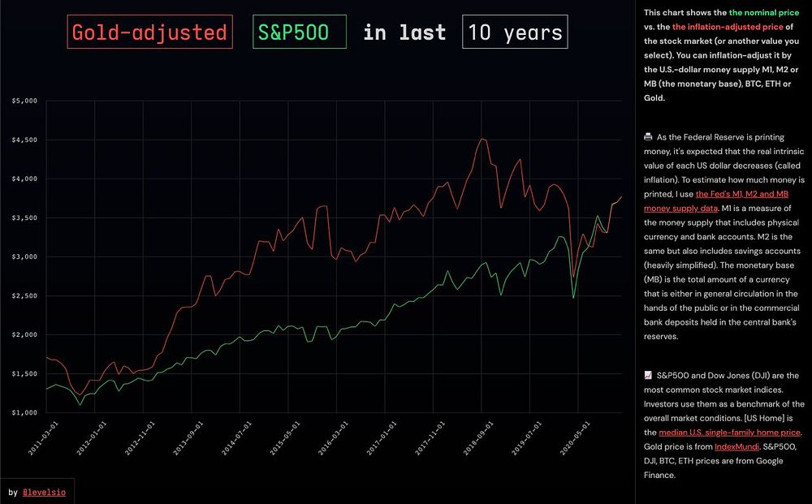
Task: Click the 2019-07-01 x-axis date label
Action: coord(526,438)
